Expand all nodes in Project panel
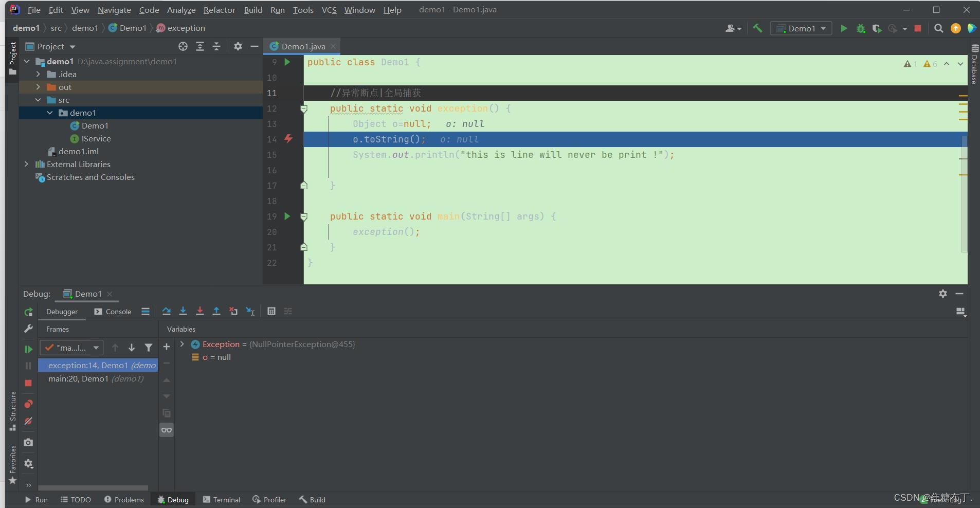 (x=200, y=46)
